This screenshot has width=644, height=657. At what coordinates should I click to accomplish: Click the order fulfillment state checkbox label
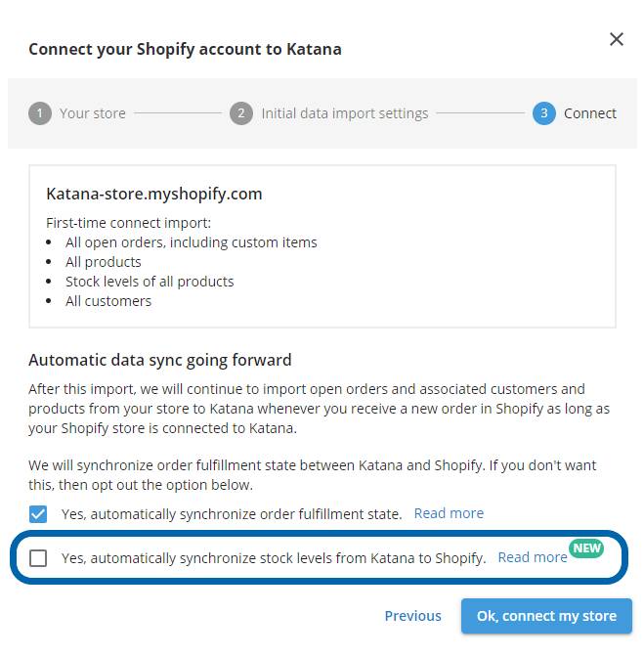tap(231, 514)
